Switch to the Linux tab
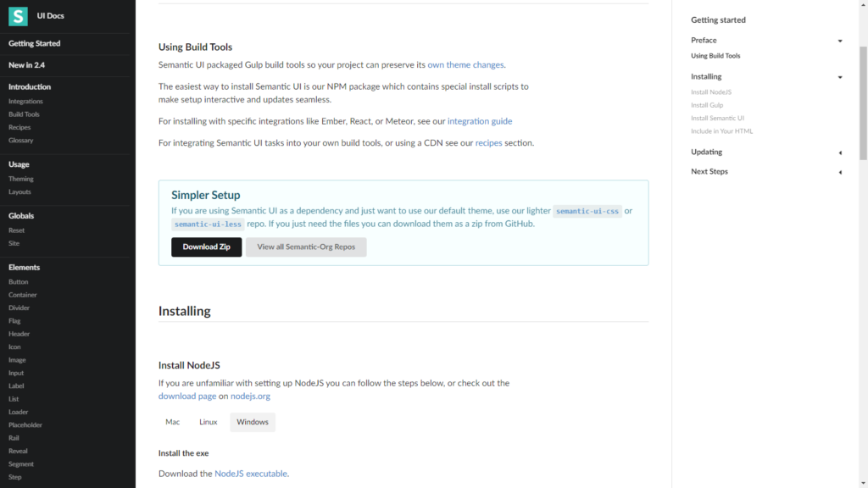Viewport: 868px width, 488px height. [209, 422]
